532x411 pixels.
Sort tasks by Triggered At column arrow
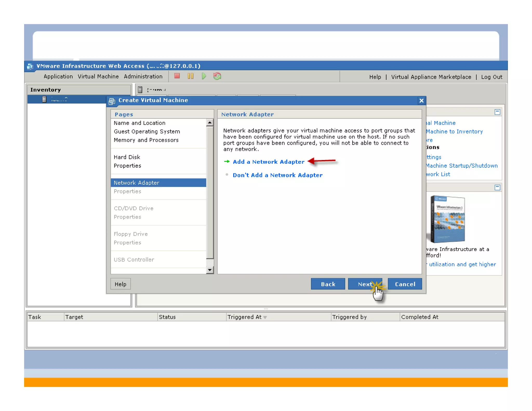click(x=265, y=317)
